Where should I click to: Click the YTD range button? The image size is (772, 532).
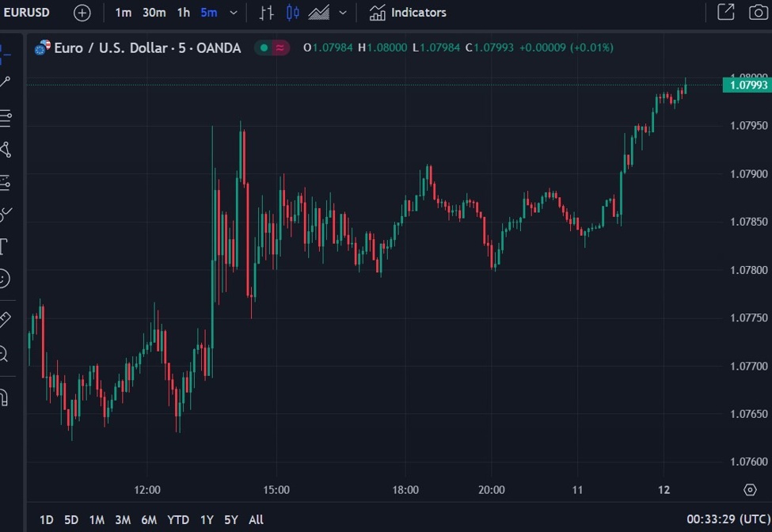[x=178, y=519]
